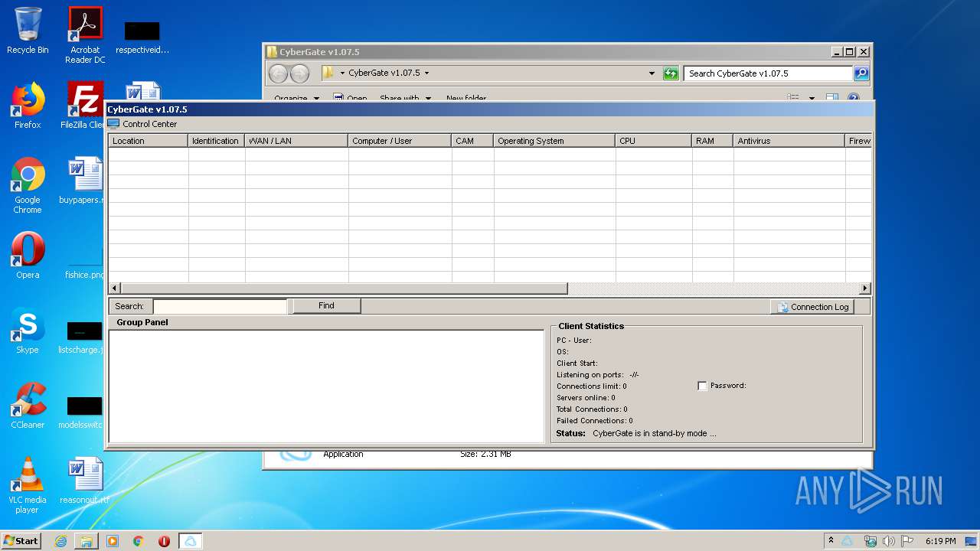Click the Computer / User column header
The width and height of the screenshot is (980, 551).
pos(400,141)
